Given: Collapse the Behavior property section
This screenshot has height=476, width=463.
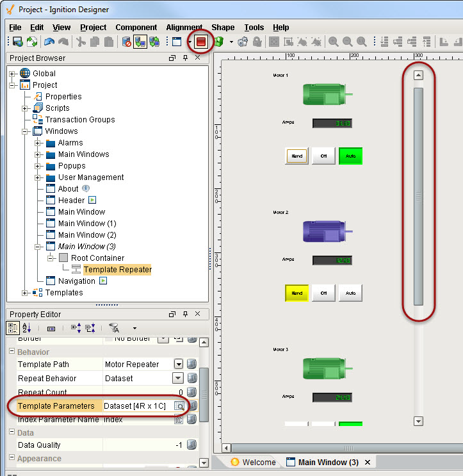Looking at the screenshot, I should click(12, 352).
